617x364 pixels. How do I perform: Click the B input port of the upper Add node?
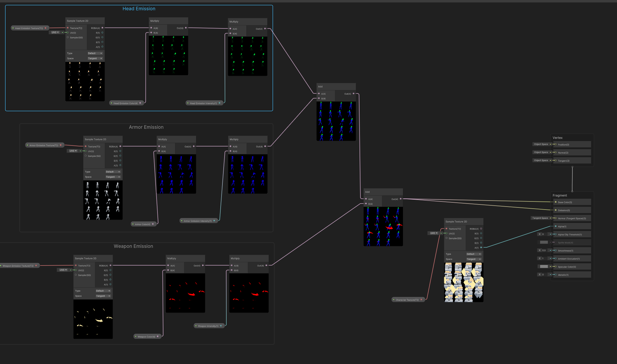point(319,98)
